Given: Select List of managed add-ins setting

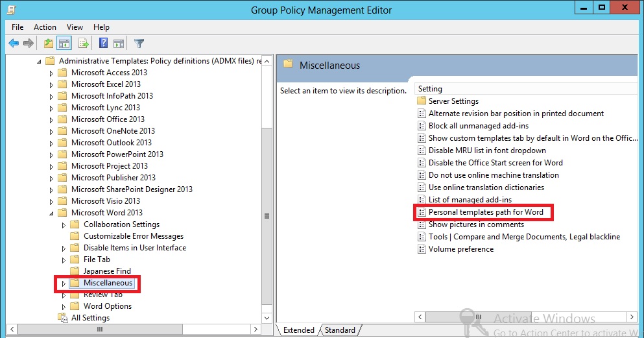Looking at the screenshot, I should 470,200.
